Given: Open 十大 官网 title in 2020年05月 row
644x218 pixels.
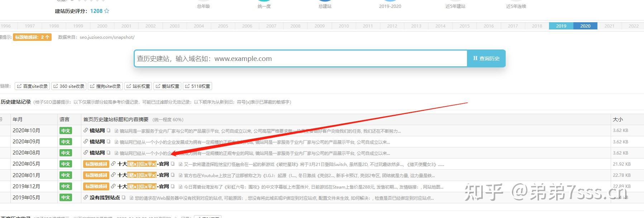Looking at the screenshot, I should coord(143,164).
